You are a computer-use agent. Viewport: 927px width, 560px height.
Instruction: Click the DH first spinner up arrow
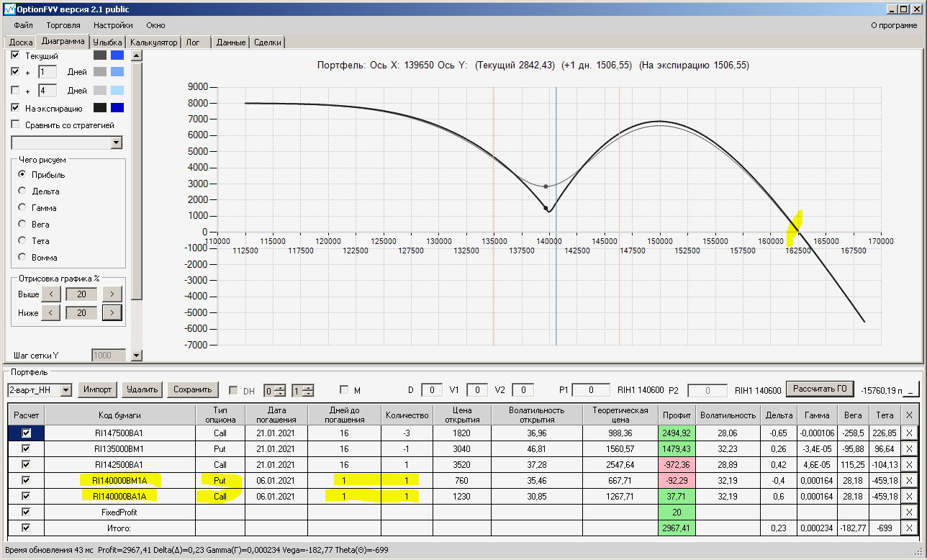279,387
